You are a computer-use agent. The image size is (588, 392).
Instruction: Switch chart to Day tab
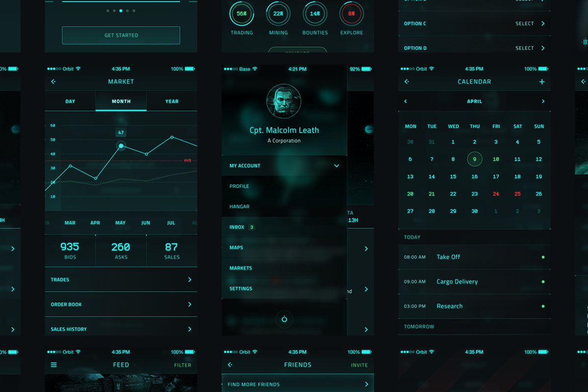70,101
